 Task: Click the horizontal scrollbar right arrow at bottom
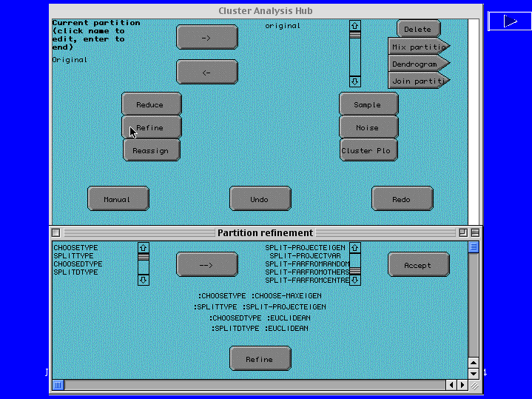click(x=462, y=385)
